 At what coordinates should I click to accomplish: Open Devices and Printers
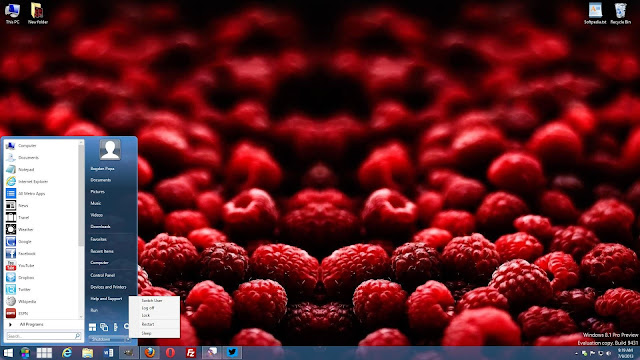pyautogui.click(x=108, y=287)
